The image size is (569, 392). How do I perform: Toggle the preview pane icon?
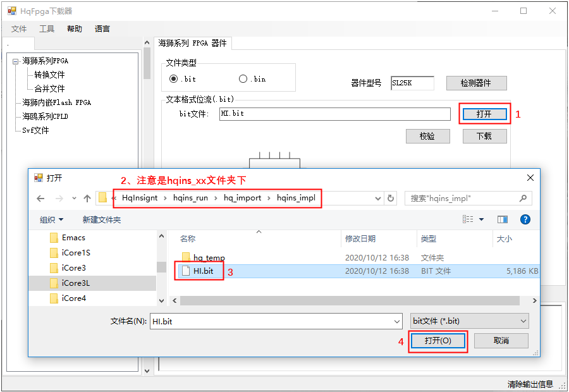pos(503,219)
